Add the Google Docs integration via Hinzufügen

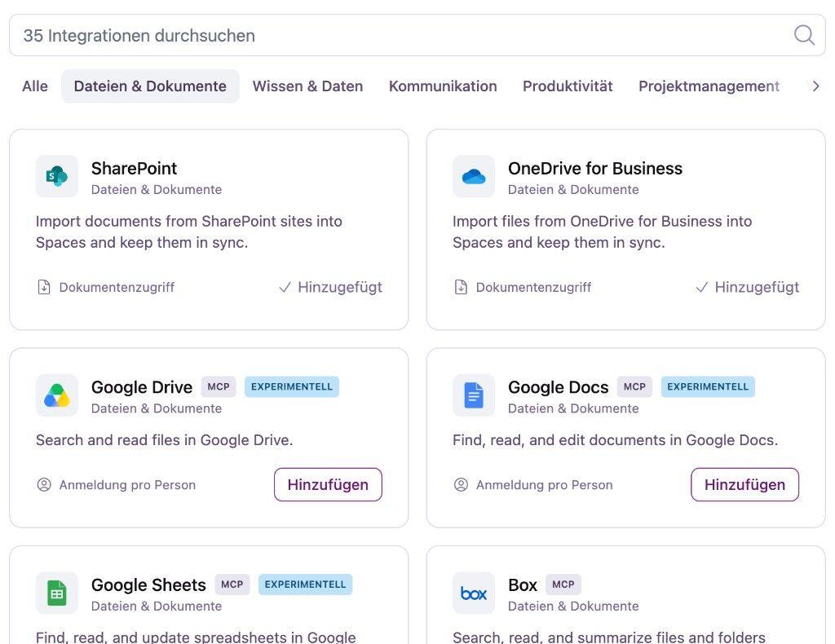coord(745,485)
